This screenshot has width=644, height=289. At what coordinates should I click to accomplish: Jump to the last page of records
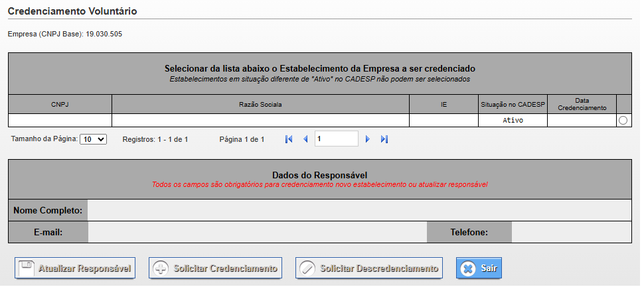pyautogui.click(x=384, y=139)
